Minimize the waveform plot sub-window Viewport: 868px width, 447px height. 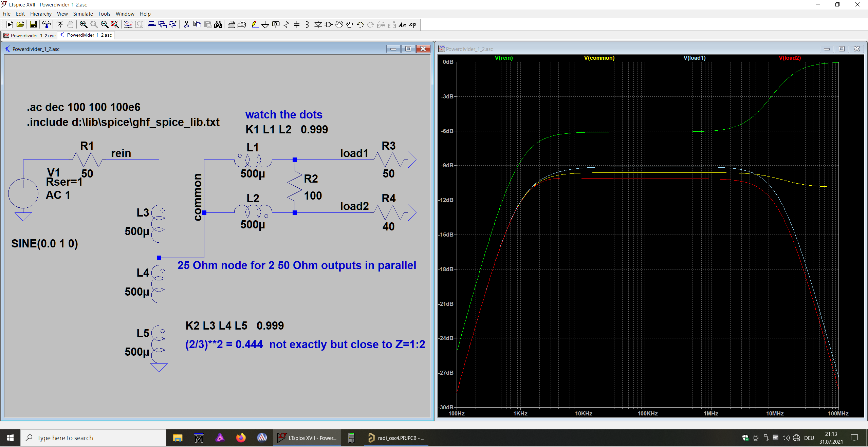click(x=827, y=49)
